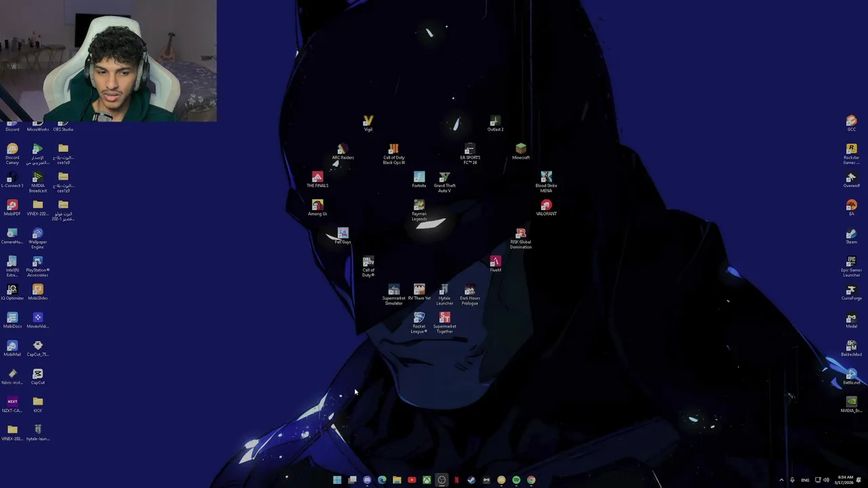The height and width of the screenshot is (488, 868).
Task: Open the FiveM desktop shortcut
Action: 495,264
